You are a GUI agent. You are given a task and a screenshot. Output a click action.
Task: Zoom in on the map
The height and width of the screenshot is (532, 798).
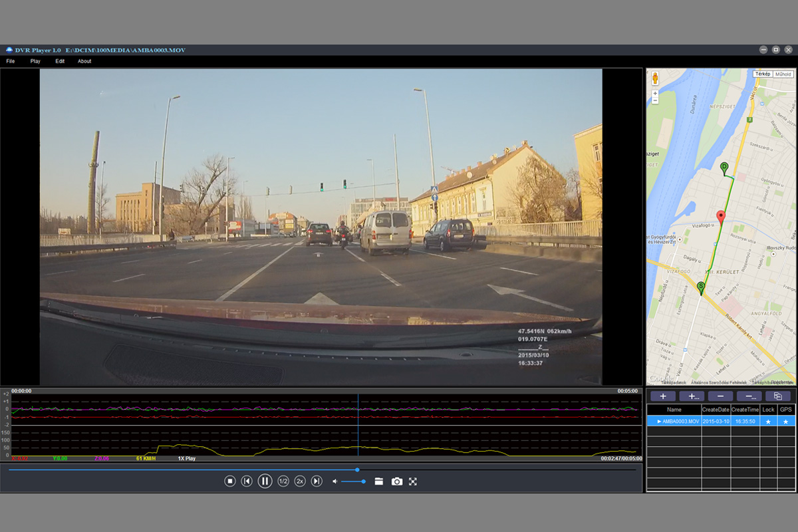(x=655, y=94)
